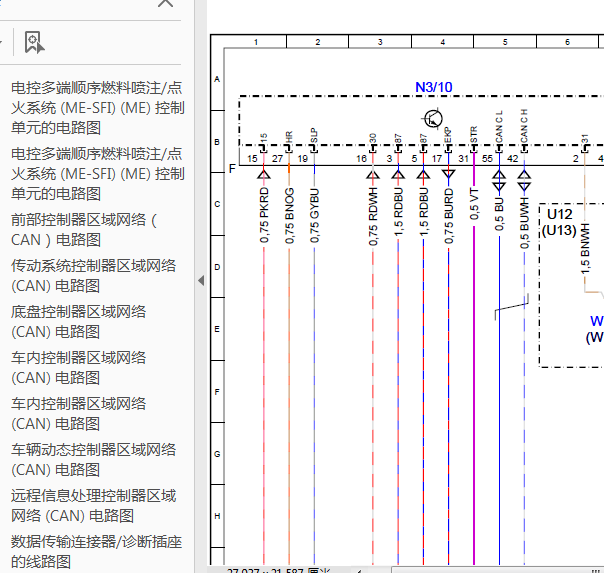
Task: Open 数据传输连接器/诊断插座的线路图 bookmark
Action: 96,551
